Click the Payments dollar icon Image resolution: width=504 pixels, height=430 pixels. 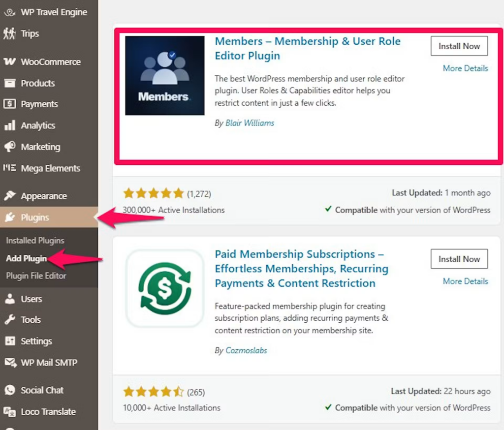click(x=10, y=104)
